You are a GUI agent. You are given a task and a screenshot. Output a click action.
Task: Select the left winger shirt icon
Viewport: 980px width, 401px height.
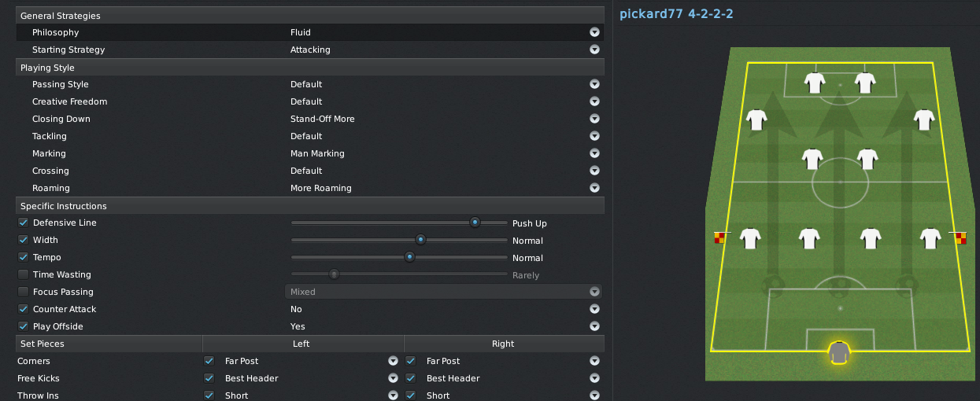click(x=756, y=120)
